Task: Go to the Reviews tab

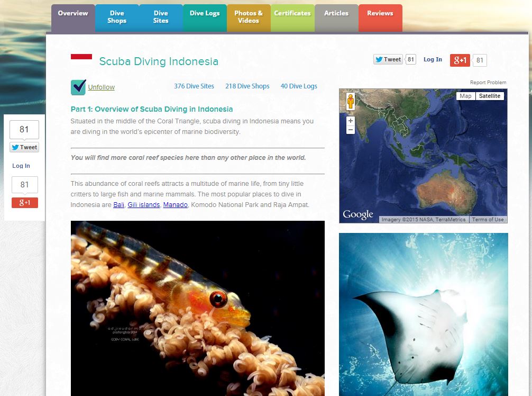Action: pos(380,18)
